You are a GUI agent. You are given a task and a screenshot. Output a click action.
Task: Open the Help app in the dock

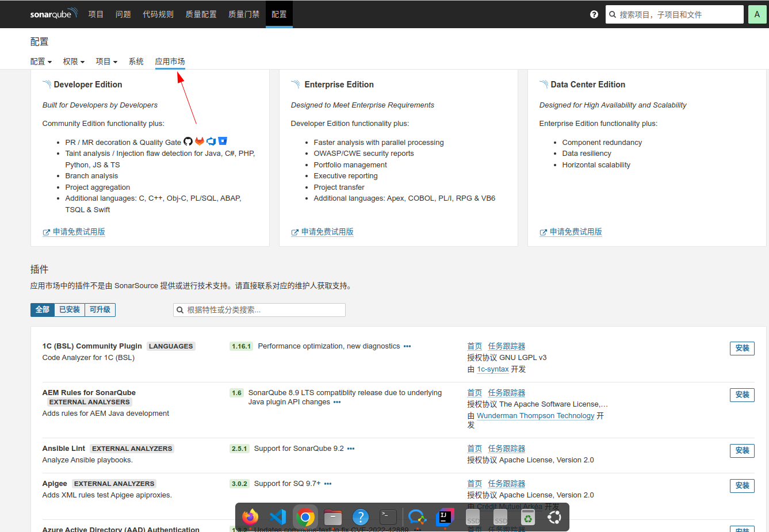[361, 517]
